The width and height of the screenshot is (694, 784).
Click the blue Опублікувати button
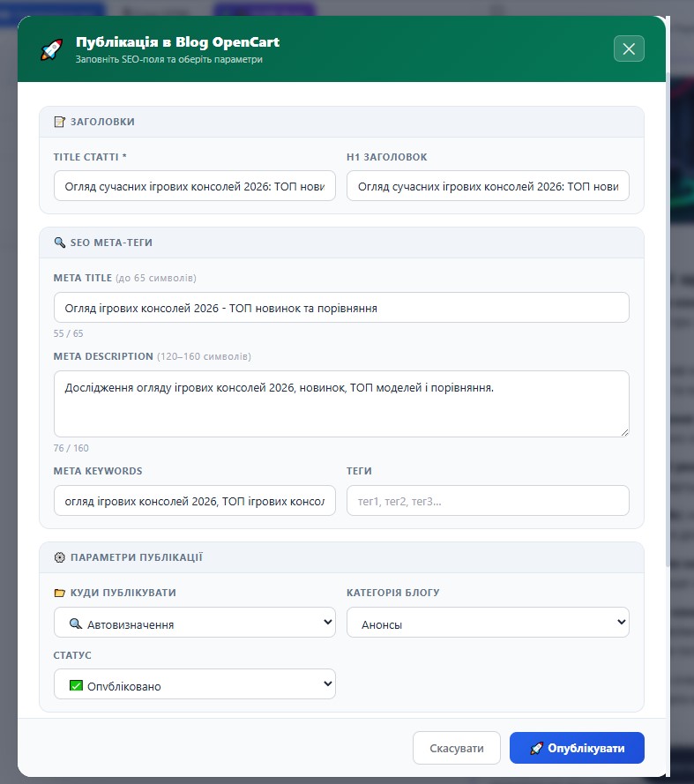tap(577, 748)
